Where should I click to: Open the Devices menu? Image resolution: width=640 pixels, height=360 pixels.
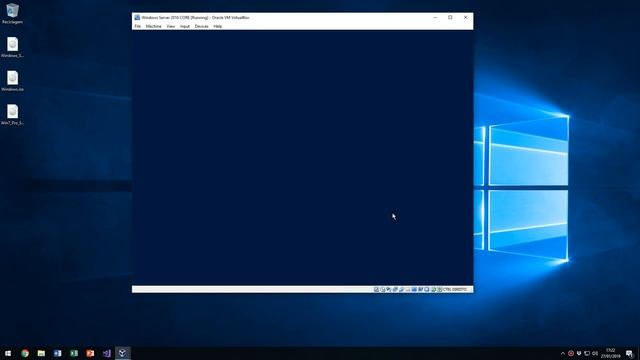pos(202,26)
